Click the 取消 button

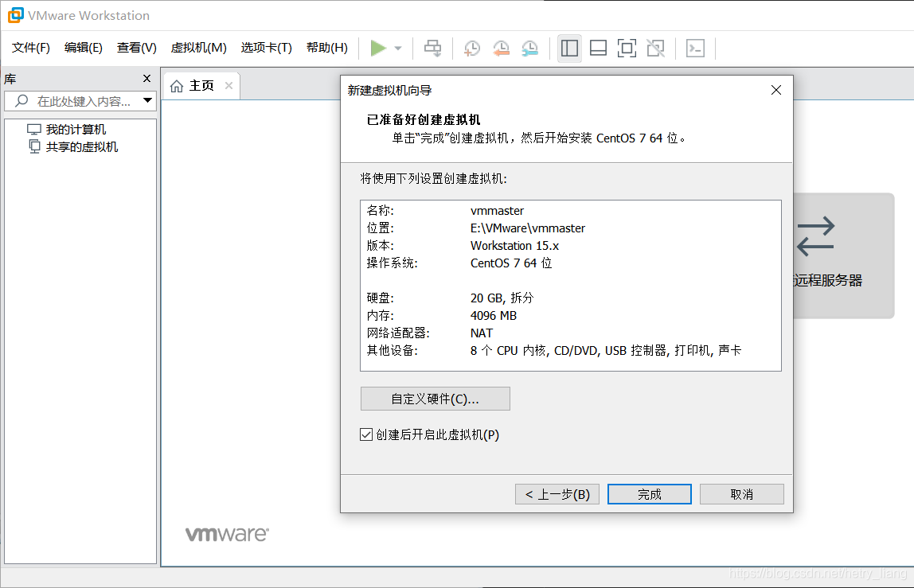click(741, 494)
